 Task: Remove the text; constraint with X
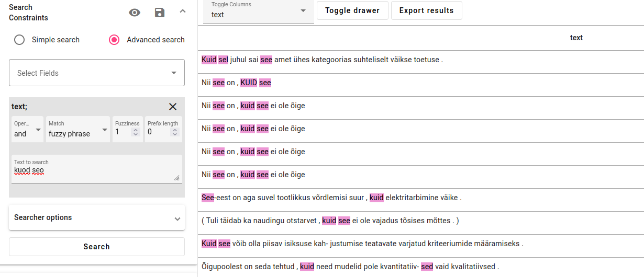(173, 107)
